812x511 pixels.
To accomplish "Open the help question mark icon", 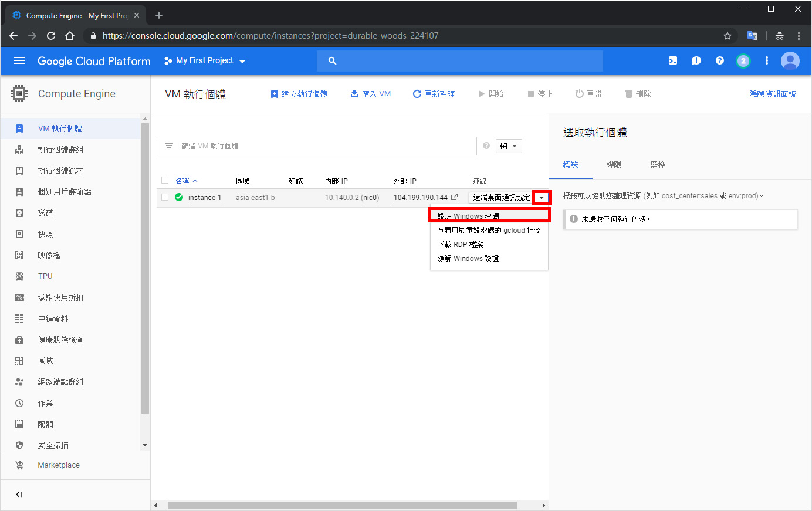I will 720,60.
